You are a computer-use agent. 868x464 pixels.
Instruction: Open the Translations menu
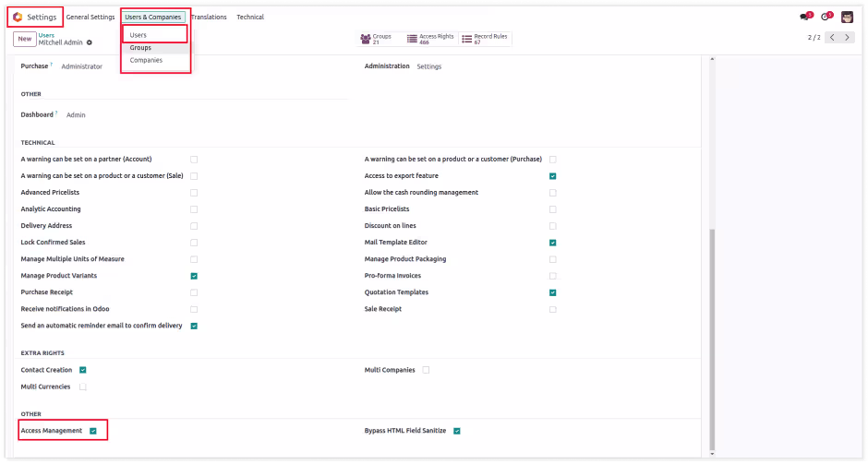pyautogui.click(x=209, y=18)
